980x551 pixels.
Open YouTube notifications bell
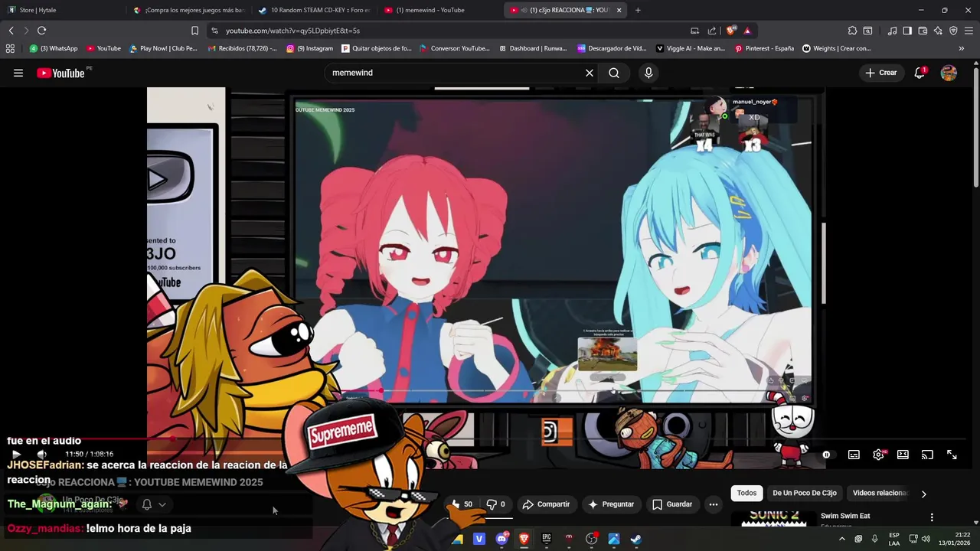pos(920,73)
